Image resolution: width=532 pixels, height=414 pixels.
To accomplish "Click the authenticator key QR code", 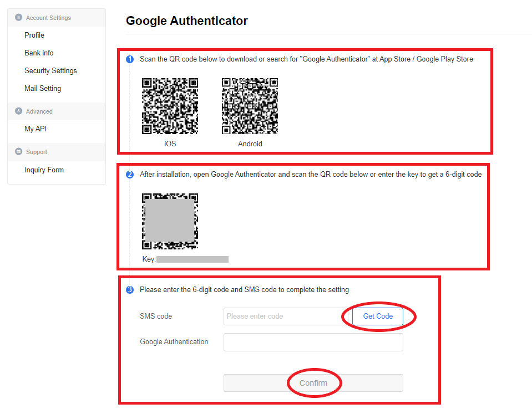I will pos(170,221).
